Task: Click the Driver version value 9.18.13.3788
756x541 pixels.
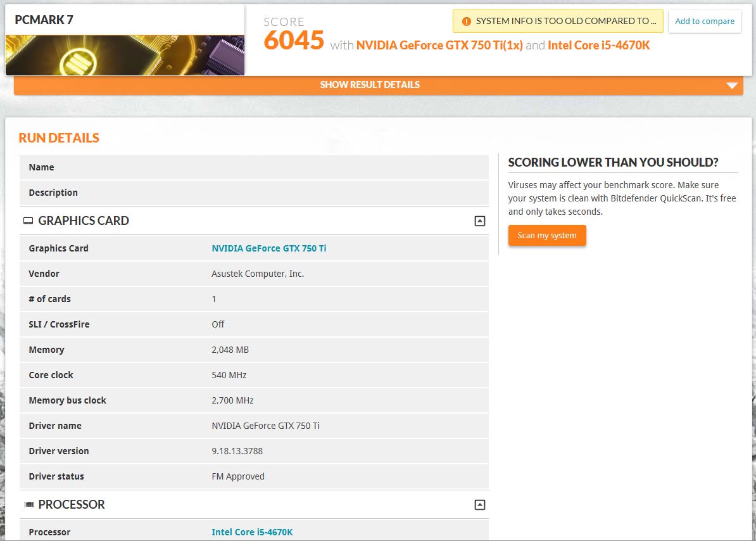Action: click(237, 451)
